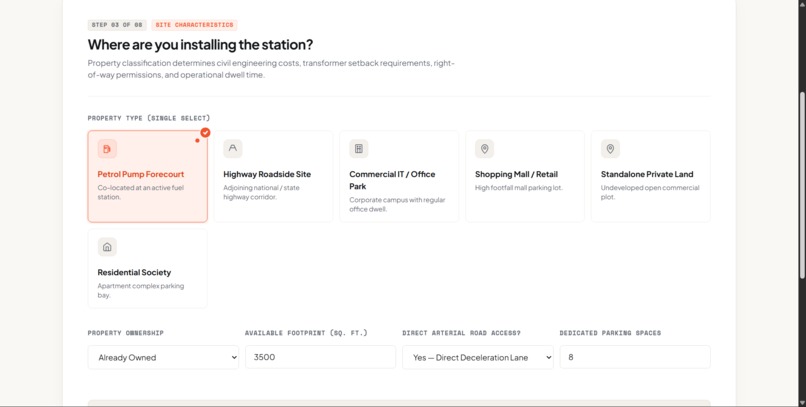
Task: Click the 'Available Footprint (Sq. Ft.)' label
Action: click(306, 333)
